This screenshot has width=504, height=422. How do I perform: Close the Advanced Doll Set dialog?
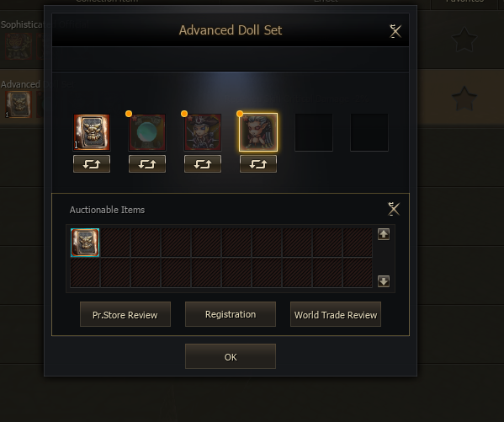tap(395, 31)
